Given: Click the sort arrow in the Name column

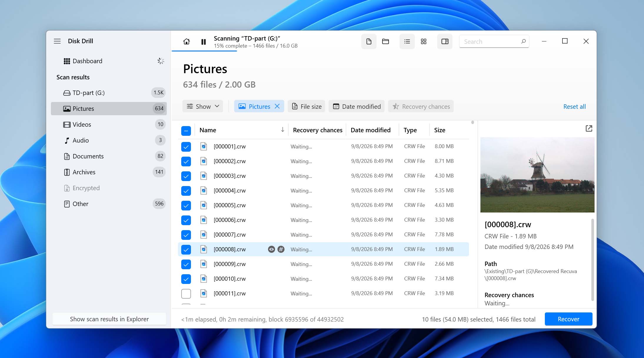Looking at the screenshot, I should coord(282,130).
